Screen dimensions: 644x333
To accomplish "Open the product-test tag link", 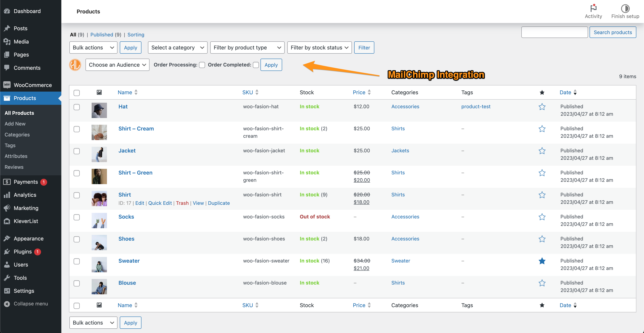I will click(476, 107).
